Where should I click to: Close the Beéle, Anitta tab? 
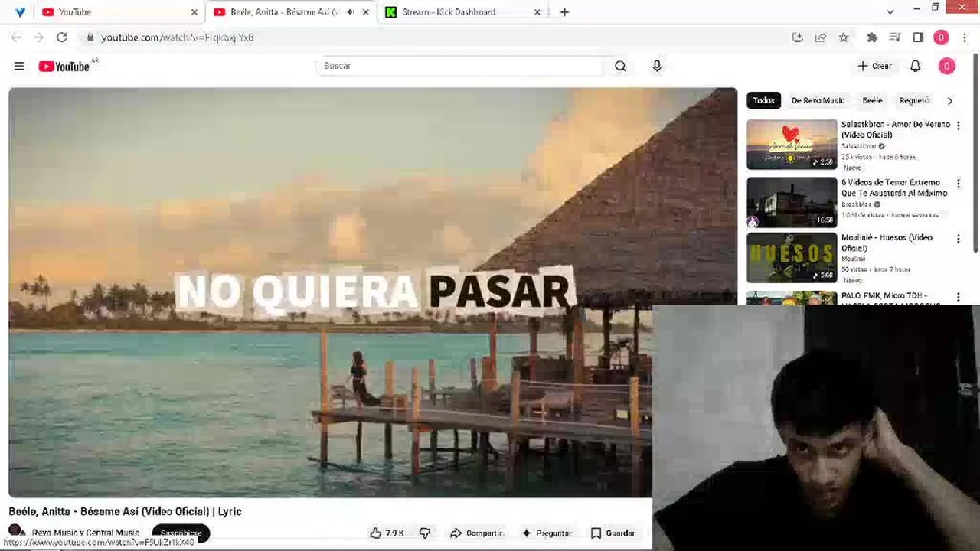click(x=365, y=12)
